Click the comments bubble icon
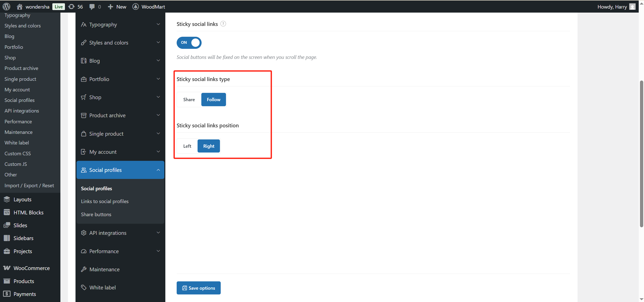The height and width of the screenshot is (302, 644). (92, 7)
